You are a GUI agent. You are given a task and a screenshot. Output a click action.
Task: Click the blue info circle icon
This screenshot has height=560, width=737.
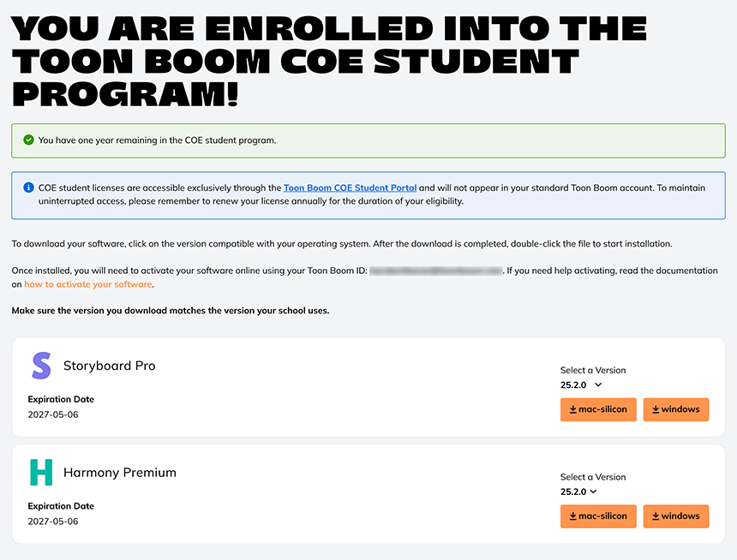[x=28, y=188]
